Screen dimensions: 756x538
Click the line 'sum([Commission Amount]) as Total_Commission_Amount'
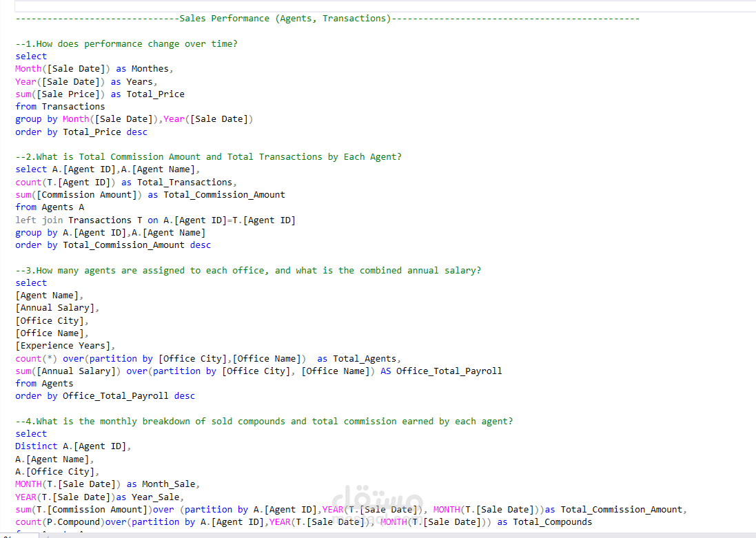click(x=150, y=195)
